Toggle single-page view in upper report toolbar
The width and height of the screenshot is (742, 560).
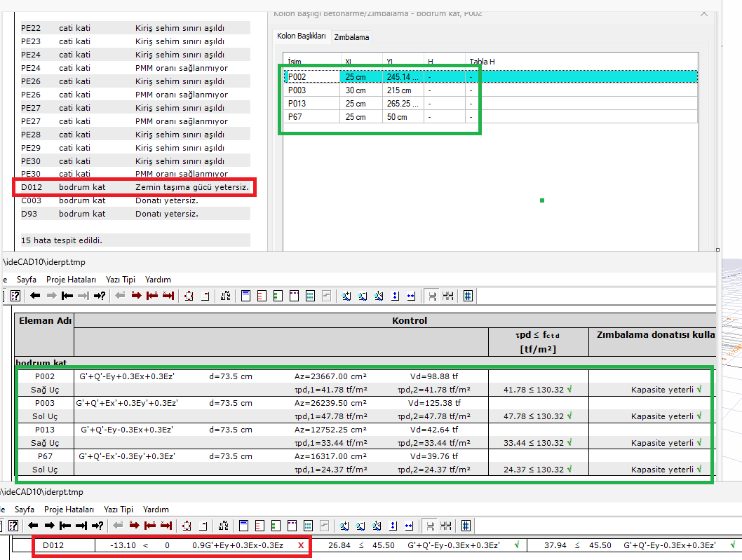click(x=432, y=296)
